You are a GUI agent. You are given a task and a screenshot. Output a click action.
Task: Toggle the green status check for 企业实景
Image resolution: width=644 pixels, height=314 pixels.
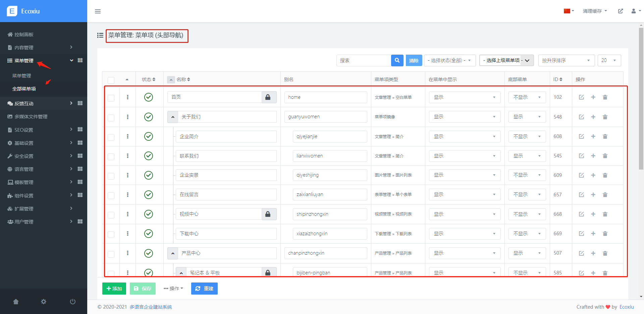(x=149, y=175)
